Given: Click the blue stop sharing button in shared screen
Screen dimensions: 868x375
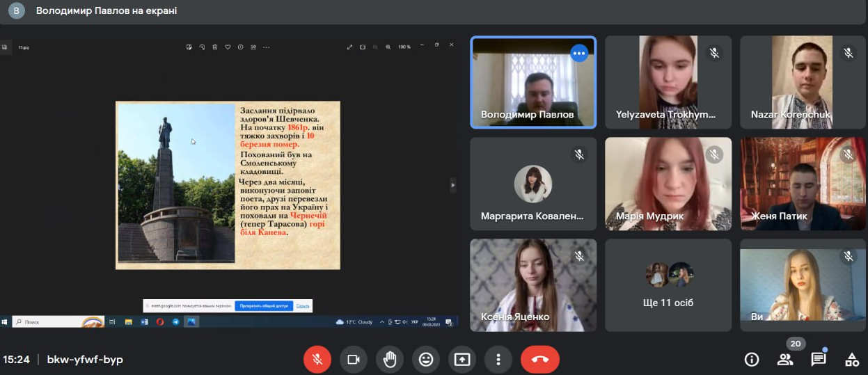Looking at the screenshot, I should coord(264,305).
